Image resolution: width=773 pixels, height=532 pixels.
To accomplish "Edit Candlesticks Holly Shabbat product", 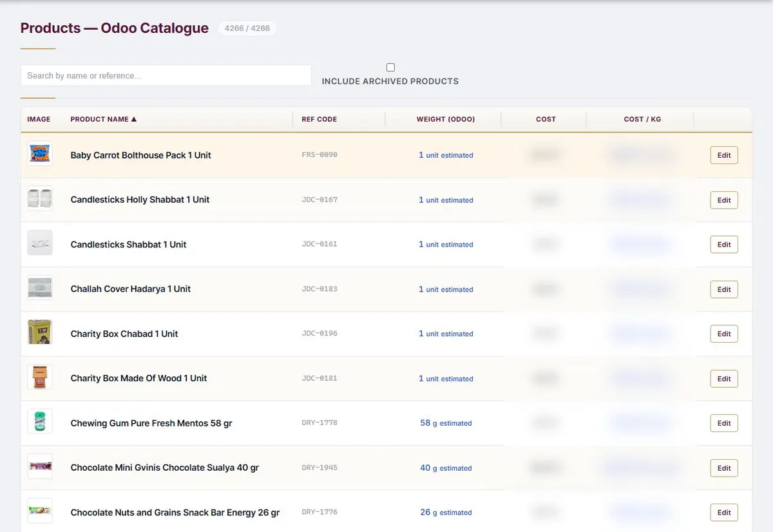I will [x=724, y=200].
